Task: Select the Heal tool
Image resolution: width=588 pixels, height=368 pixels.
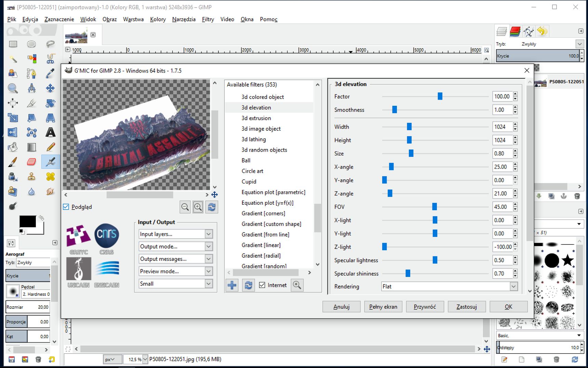Action: click(x=50, y=177)
